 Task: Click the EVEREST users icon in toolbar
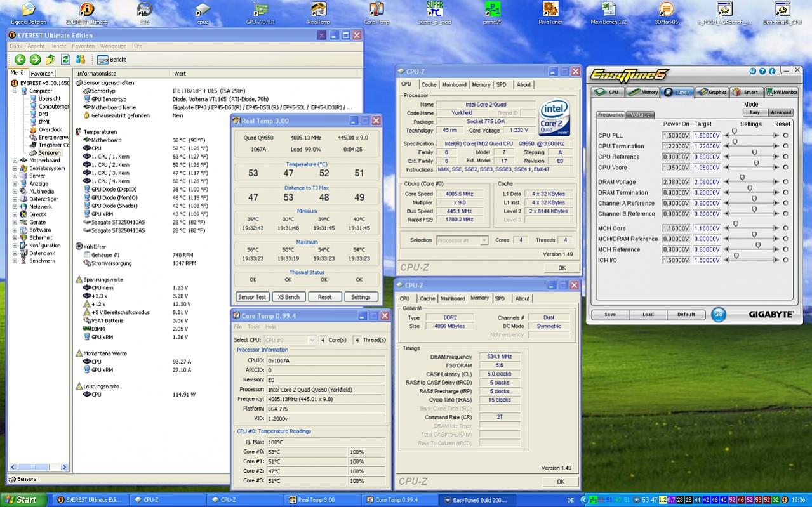point(81,59)
